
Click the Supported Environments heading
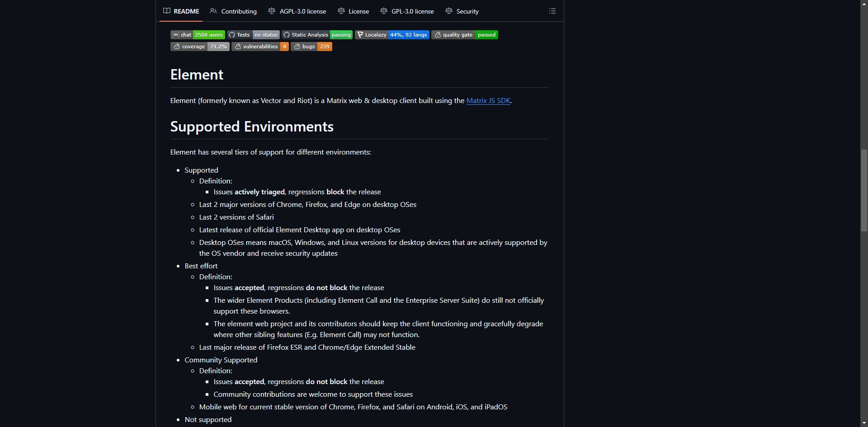point(252,127)
